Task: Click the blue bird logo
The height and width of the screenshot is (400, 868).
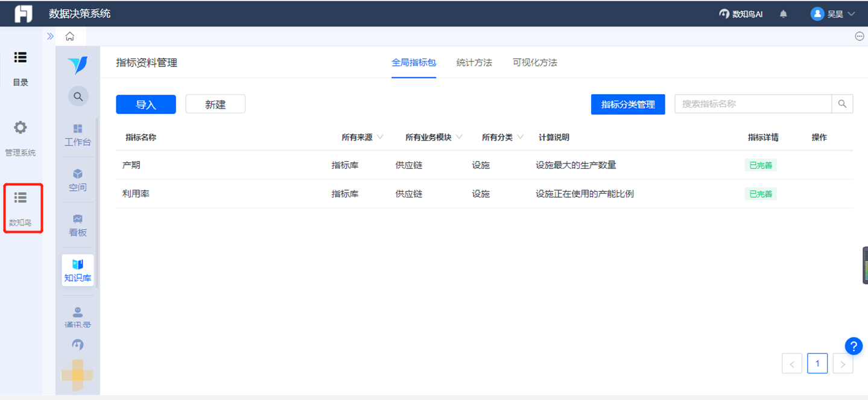Action: (78, 65)
